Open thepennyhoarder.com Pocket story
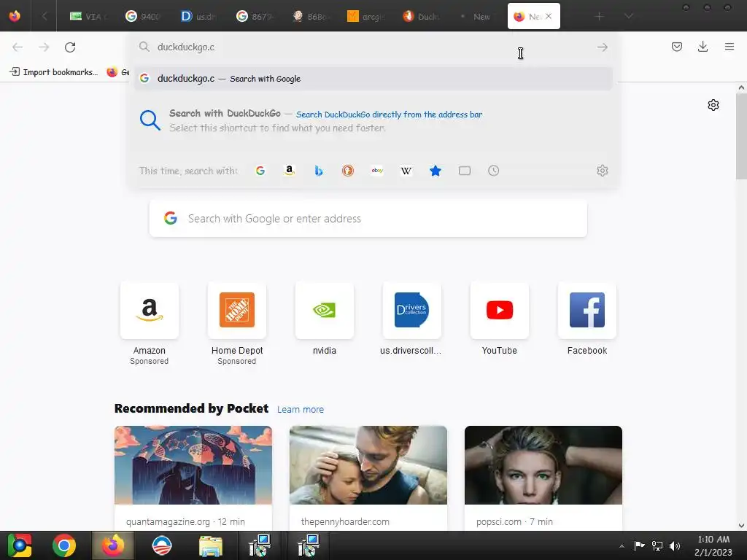 (x=368, y=478)
